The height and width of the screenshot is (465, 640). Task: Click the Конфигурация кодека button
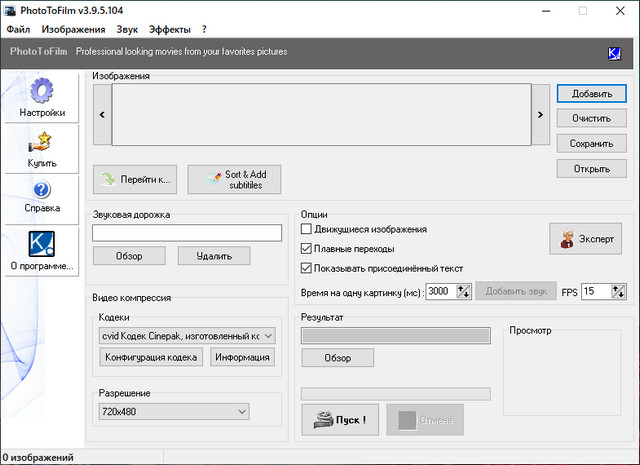click(152, 357)
